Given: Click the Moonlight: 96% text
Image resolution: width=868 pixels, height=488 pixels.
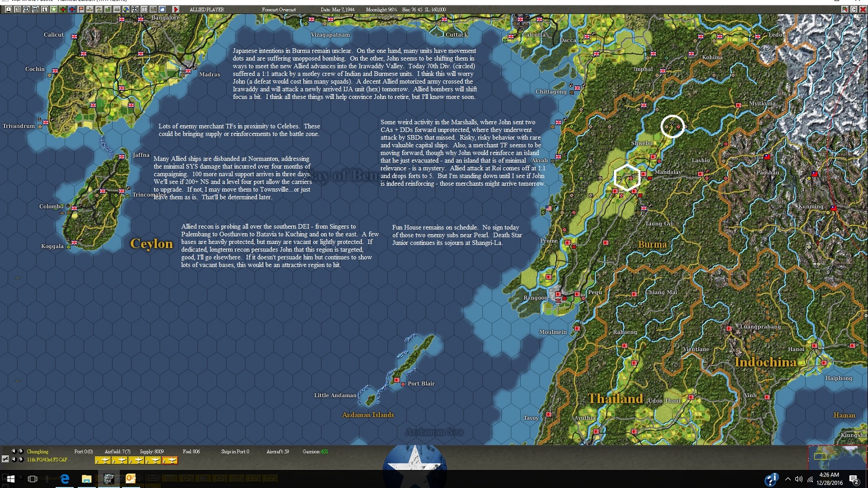Looking at the screenshot, I should 381,10.
